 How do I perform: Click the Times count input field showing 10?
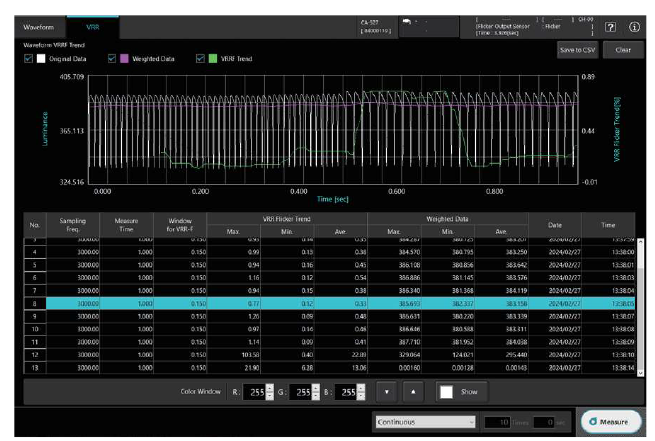(498, 422)
